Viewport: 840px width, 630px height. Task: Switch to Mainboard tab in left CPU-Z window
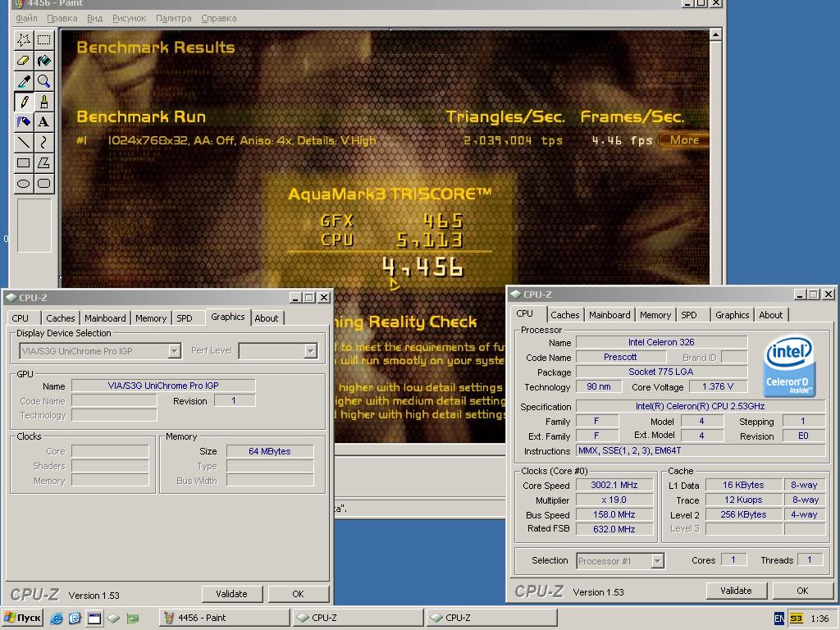point(105,318)
